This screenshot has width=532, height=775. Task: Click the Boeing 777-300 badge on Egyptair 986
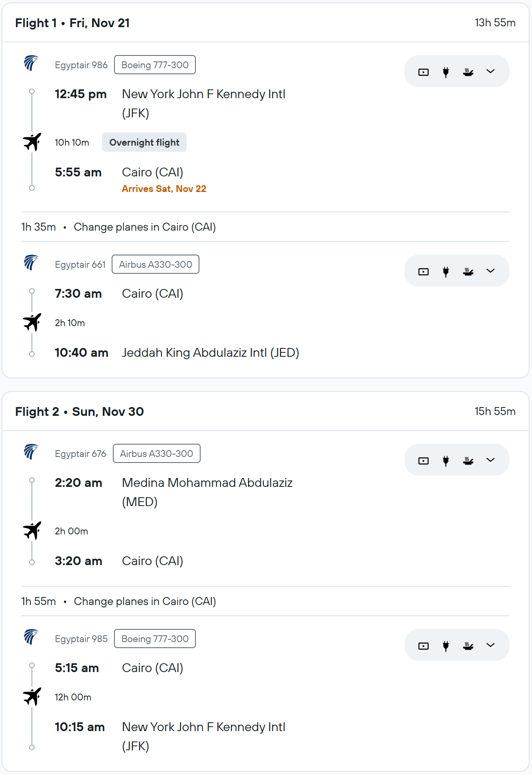(155, 65)
